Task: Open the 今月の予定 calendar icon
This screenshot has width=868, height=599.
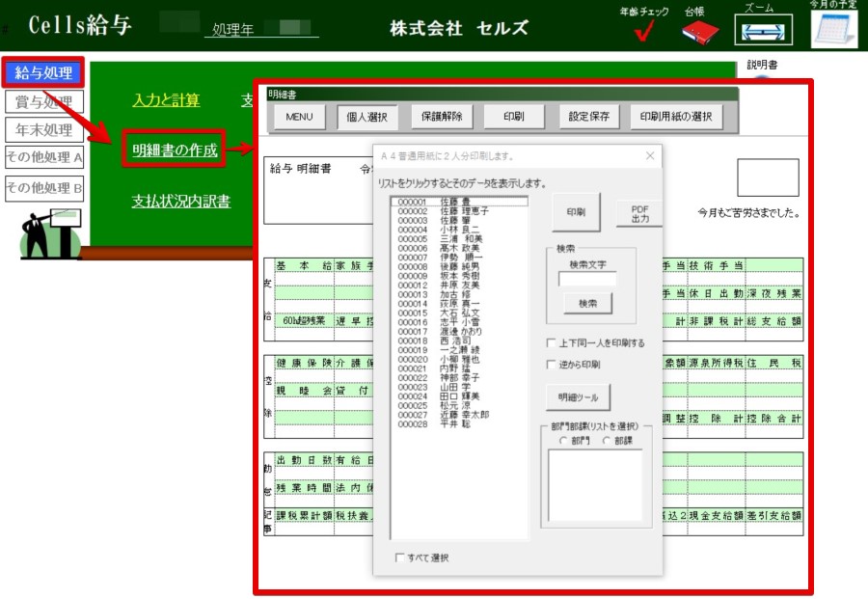Action: 833,29
